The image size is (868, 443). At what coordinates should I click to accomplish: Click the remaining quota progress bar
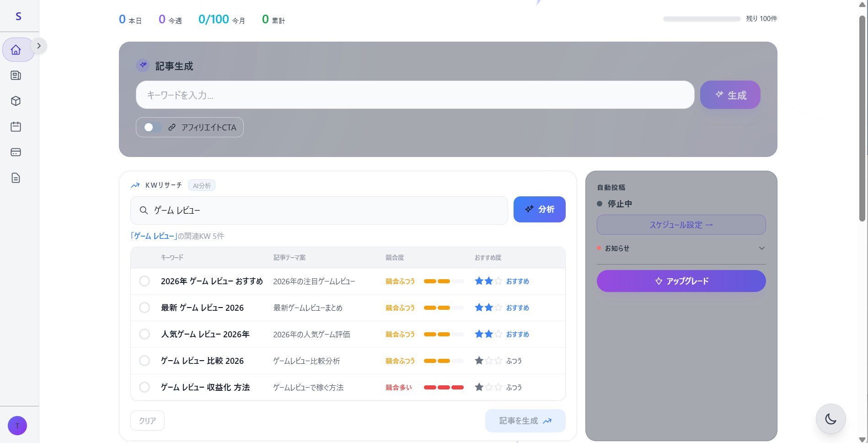pyautogui.click(x=702, y=19)
